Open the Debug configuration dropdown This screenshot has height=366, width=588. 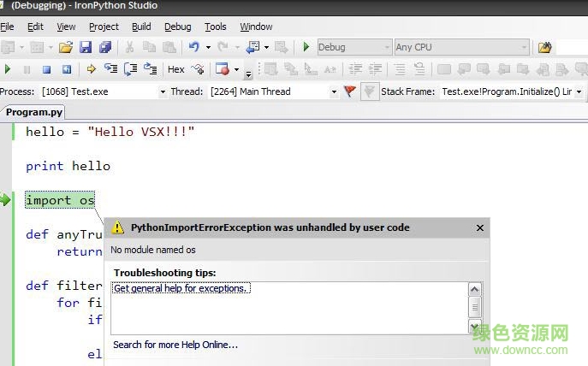[354, 47]
